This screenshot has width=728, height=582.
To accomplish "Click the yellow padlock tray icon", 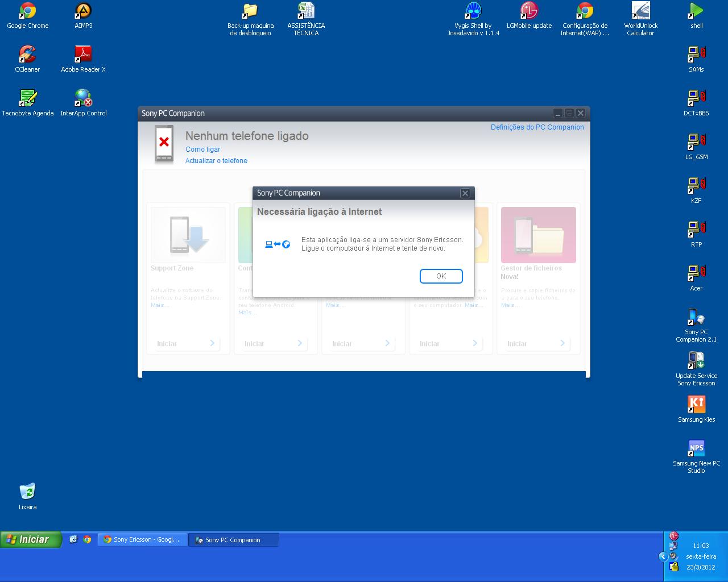I will click(674, 567).
